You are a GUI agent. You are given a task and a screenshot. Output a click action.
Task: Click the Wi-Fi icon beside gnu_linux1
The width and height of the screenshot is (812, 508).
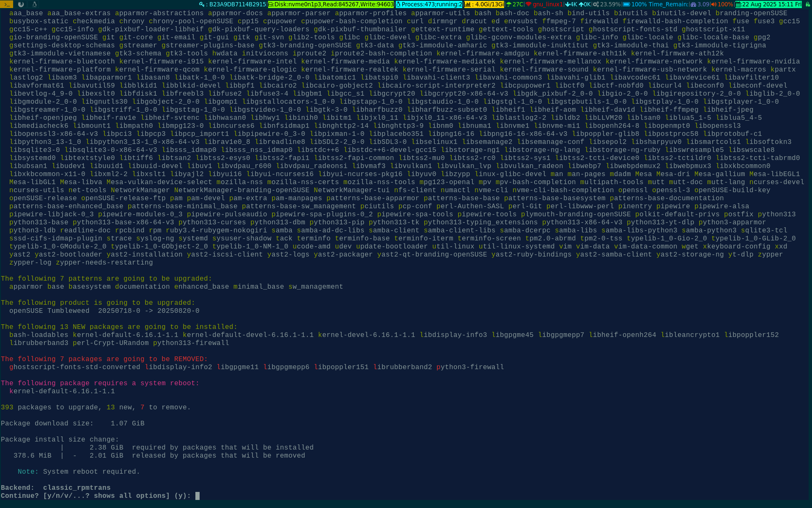coord(528,4)
